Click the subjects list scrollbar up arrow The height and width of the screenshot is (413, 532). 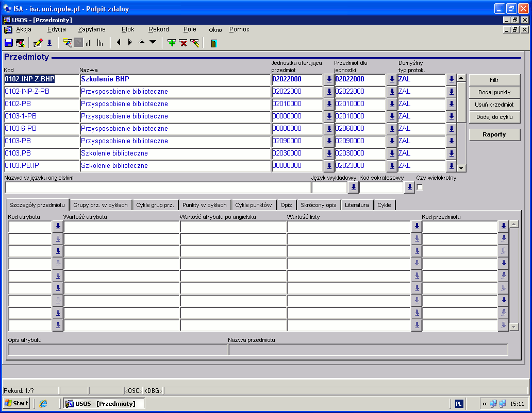(x=461, y=78)
